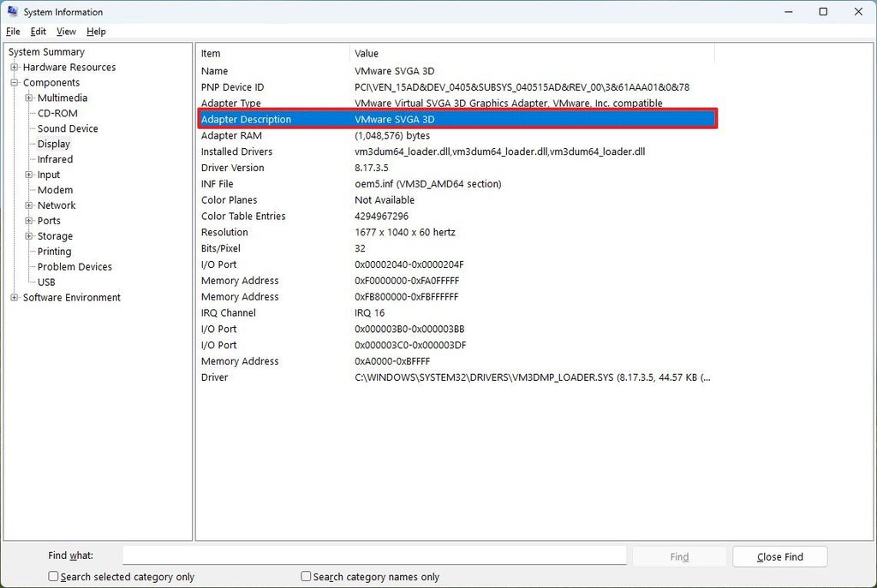Minimize the System Information window
This screenshot has width=877, height=588.
(789, 12)
